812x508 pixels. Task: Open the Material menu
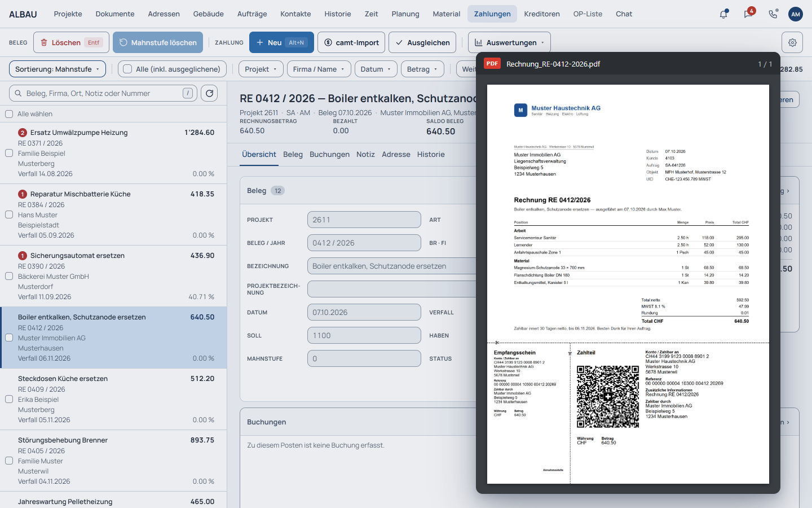[447, 14]
